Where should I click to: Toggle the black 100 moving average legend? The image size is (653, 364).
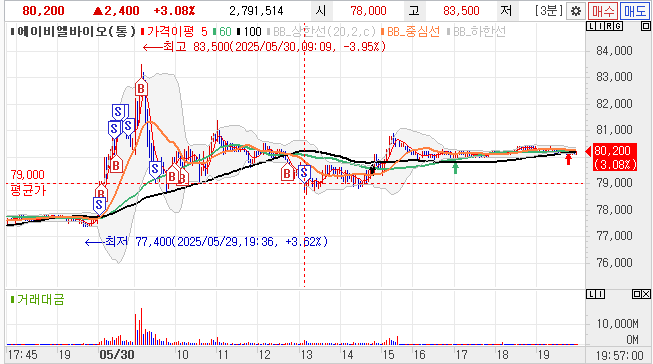click(x=249, y=32)
